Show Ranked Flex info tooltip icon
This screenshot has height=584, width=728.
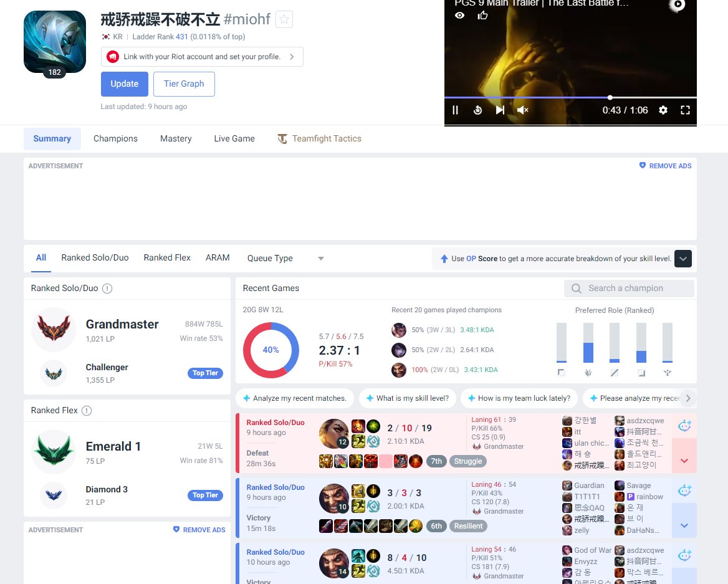(87, 410)
